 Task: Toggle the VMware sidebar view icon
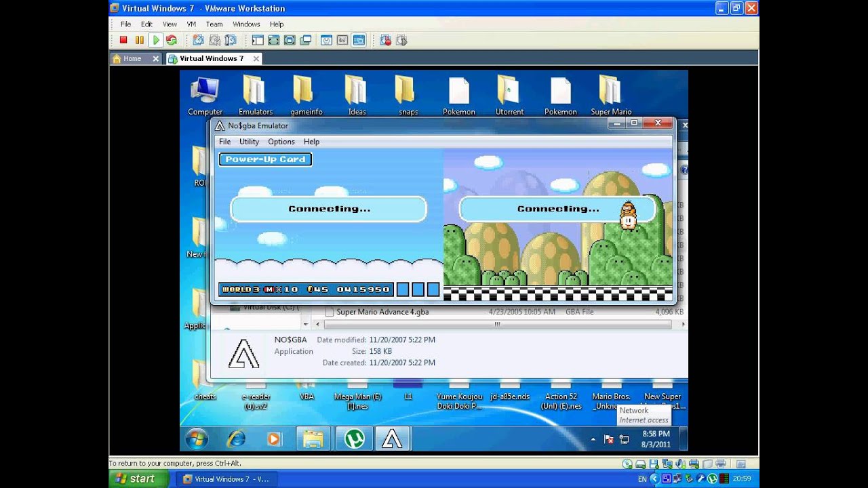(x=258, y=41)
